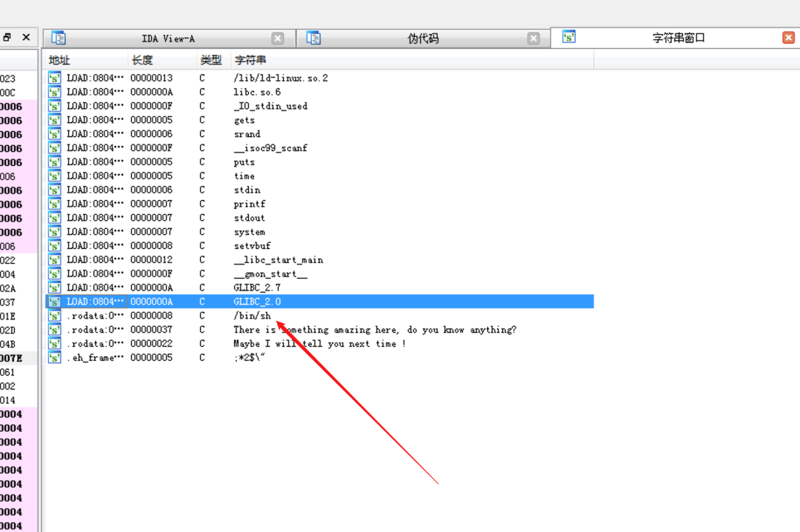Sort by 长度 column header

click(x=141, y=60)
